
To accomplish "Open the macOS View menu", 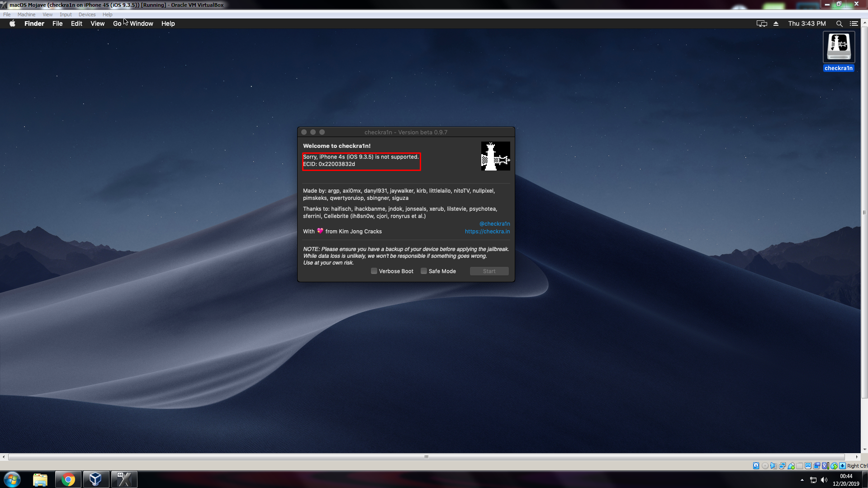I will pyautogui.click(x=97, y=24).
